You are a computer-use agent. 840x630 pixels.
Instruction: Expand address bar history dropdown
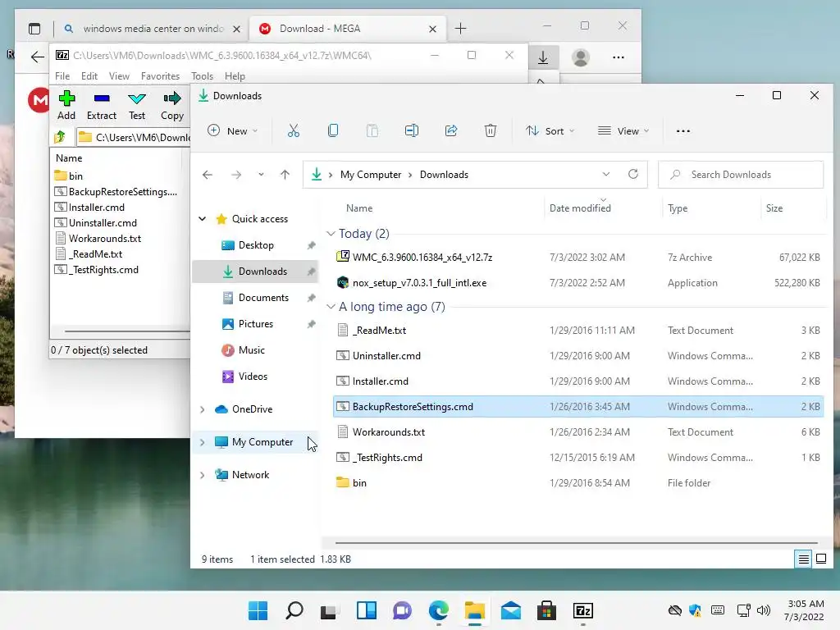point(606,174)
